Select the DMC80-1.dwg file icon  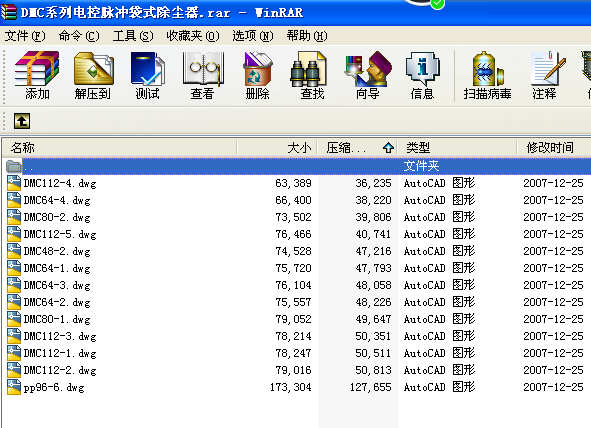pyautogui.click(x=14, y=319)
